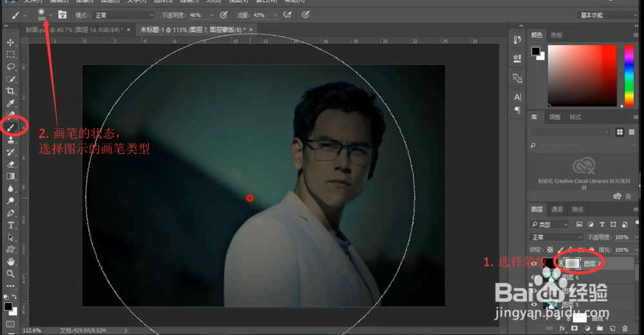Switch to the 未标题-1 document tab
Screen dimensions: 644x335
193,30
